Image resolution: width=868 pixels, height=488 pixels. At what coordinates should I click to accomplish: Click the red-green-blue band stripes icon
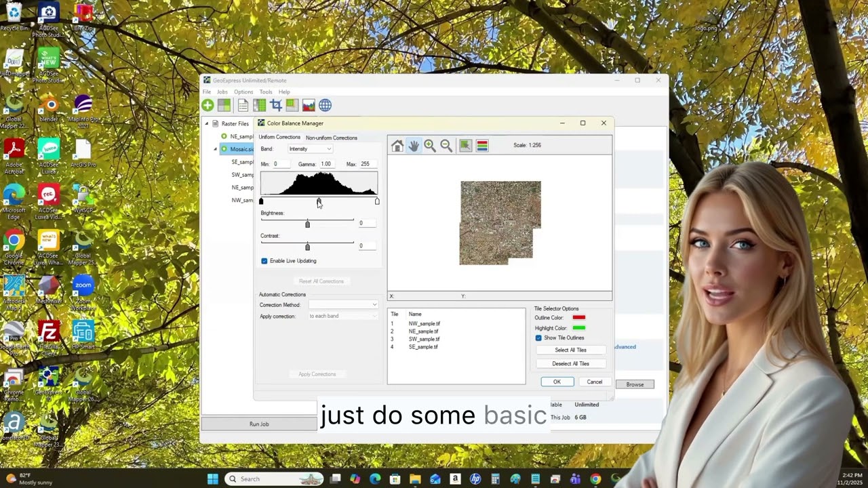(482, 146)
